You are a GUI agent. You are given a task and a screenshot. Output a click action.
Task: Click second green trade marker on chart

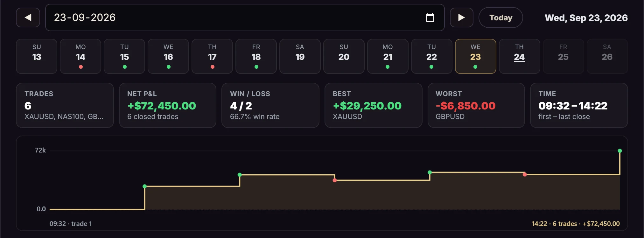click(x=240, y=175)
